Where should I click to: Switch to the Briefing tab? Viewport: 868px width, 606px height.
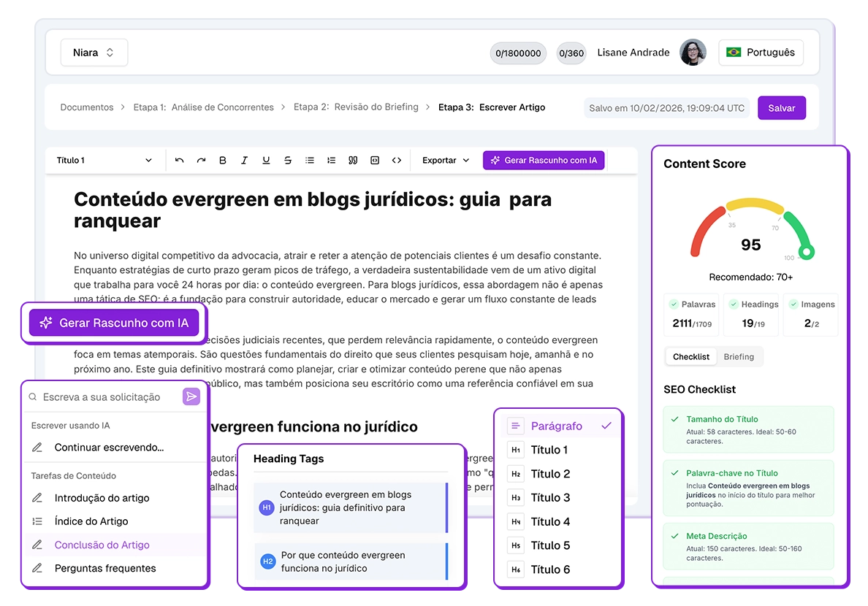pyautogui.click(x=739, y=357)
